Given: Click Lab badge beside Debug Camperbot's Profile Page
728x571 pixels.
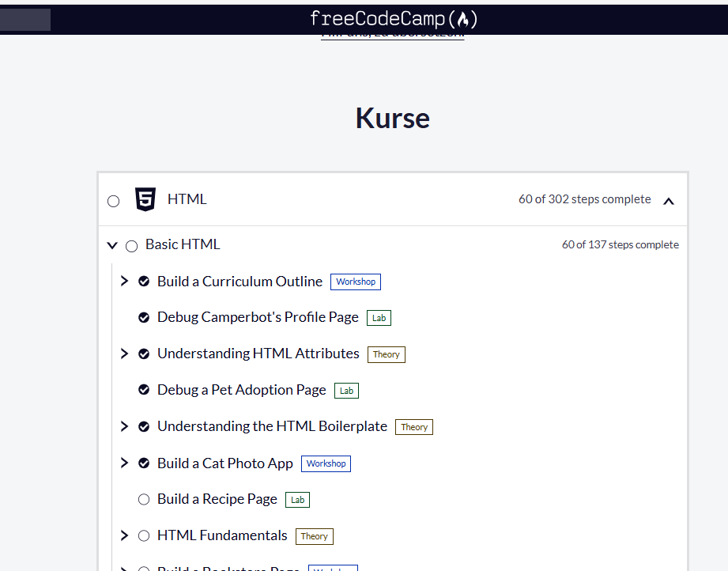Looking at the screenshot, I should (x=379, y=318).
